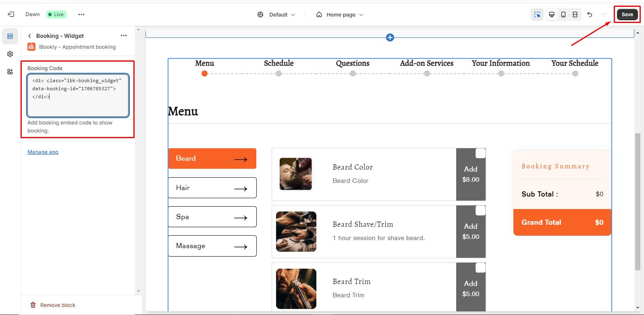Select the Hair category tab
The width and height of the screenshot is (644, 315).
212,188
